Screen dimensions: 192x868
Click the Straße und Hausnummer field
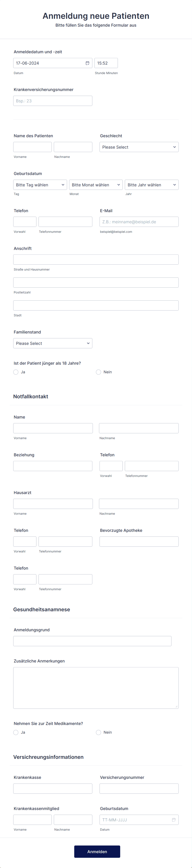(x=96, y=259)
